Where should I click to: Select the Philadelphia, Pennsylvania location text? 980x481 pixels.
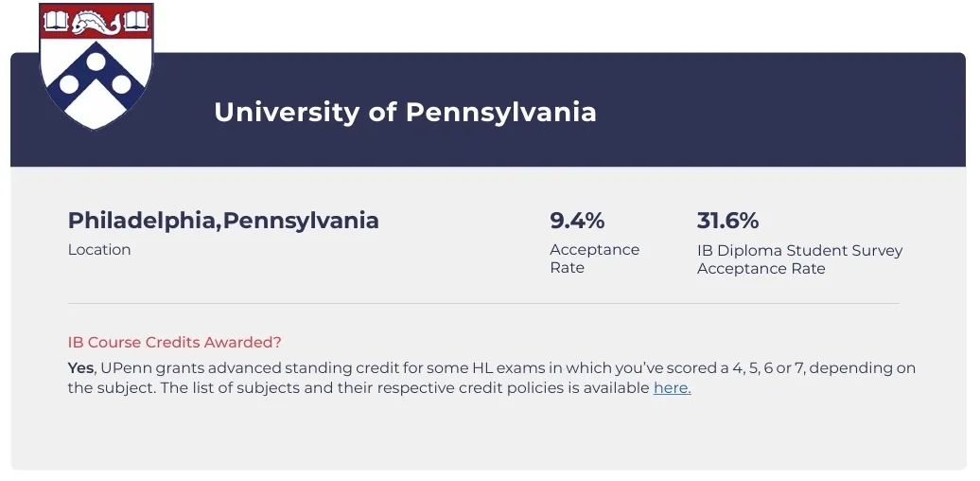[x=223, y=221]
